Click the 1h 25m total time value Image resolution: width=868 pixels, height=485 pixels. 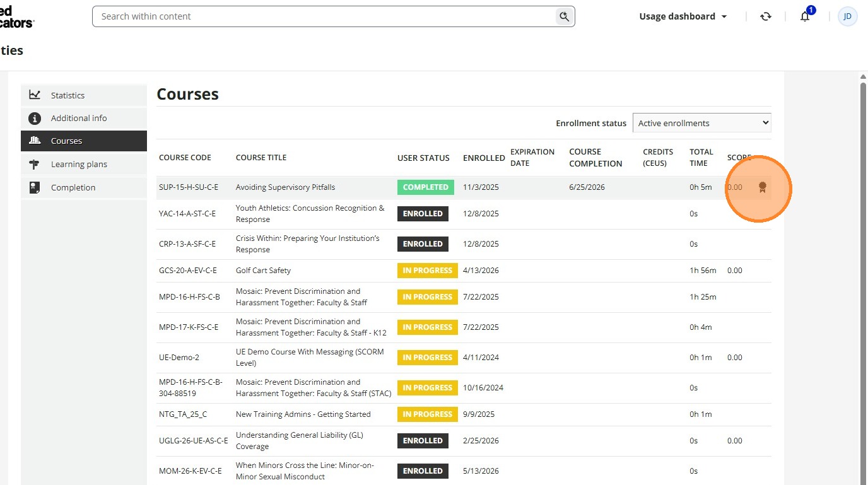(703, 297)
